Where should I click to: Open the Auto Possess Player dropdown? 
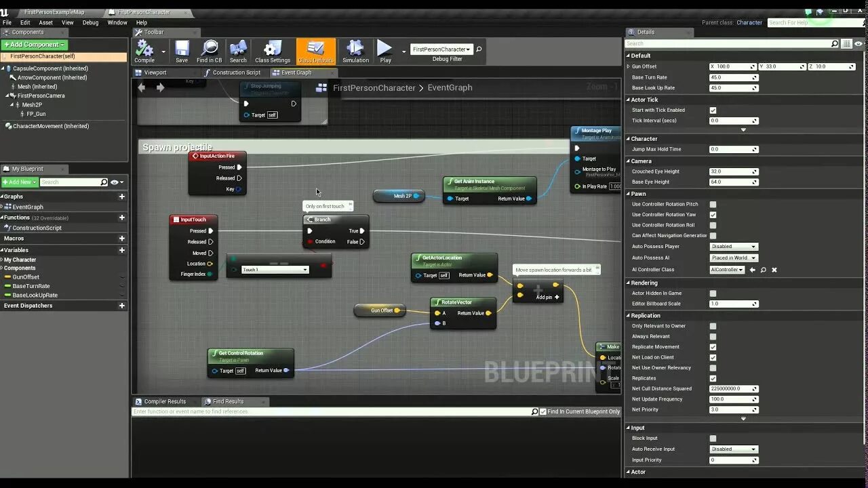click(x=734, y=247)
